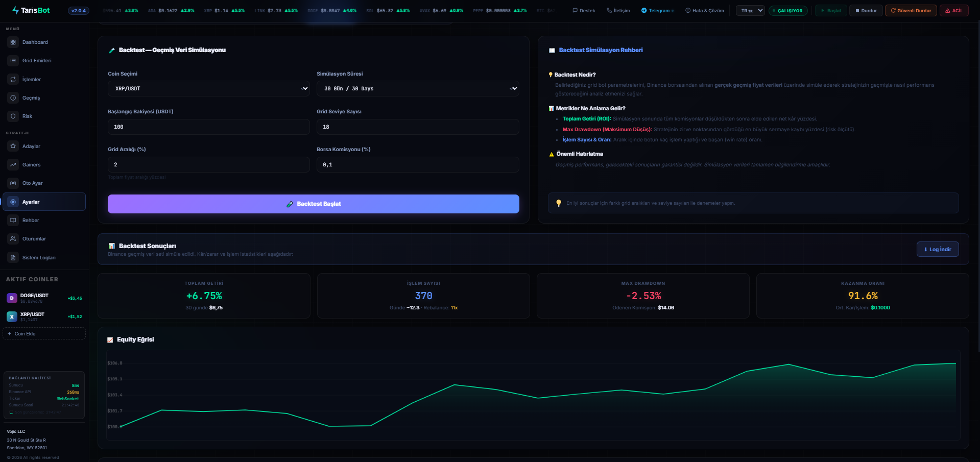Click the Telegram link in header
This screenshot has width=980, height=462.
point(657,10)
